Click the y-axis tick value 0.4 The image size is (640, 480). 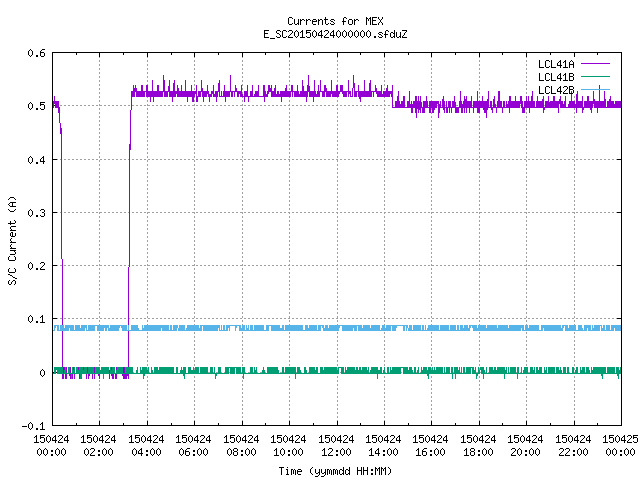pos(36,160)
